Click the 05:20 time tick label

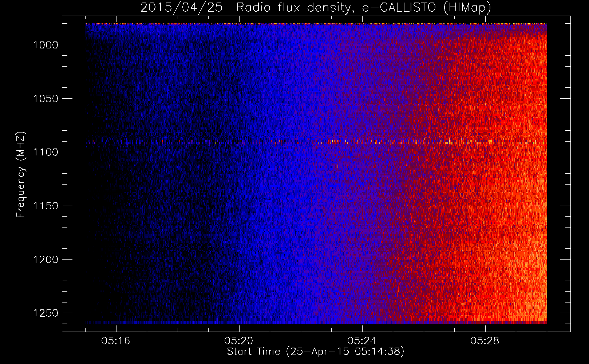click(x=239, y=341)
